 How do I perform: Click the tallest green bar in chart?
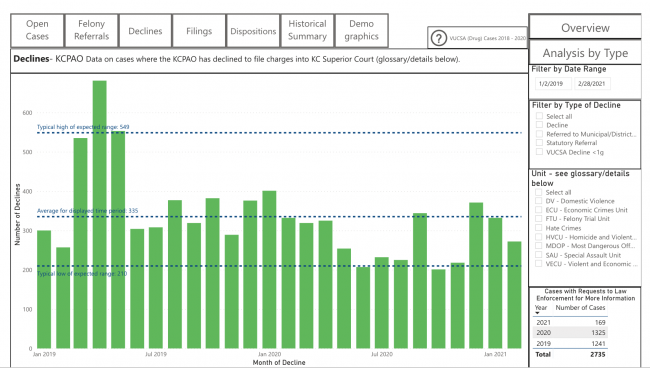pos(99,214)
